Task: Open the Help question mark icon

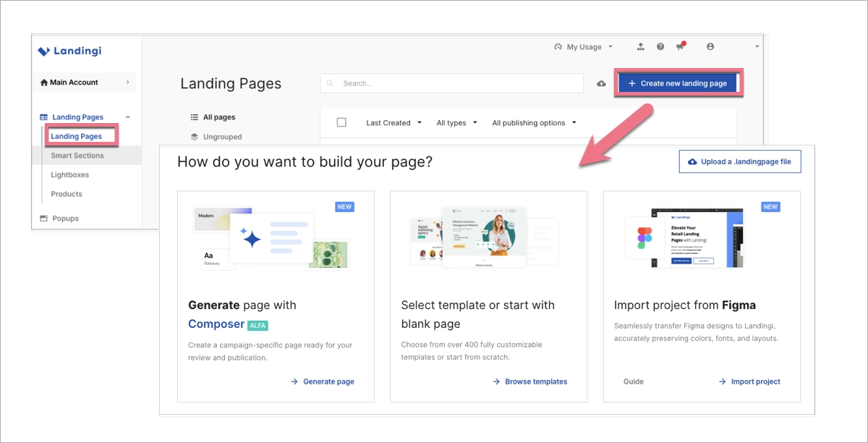Action: (660, 46)
